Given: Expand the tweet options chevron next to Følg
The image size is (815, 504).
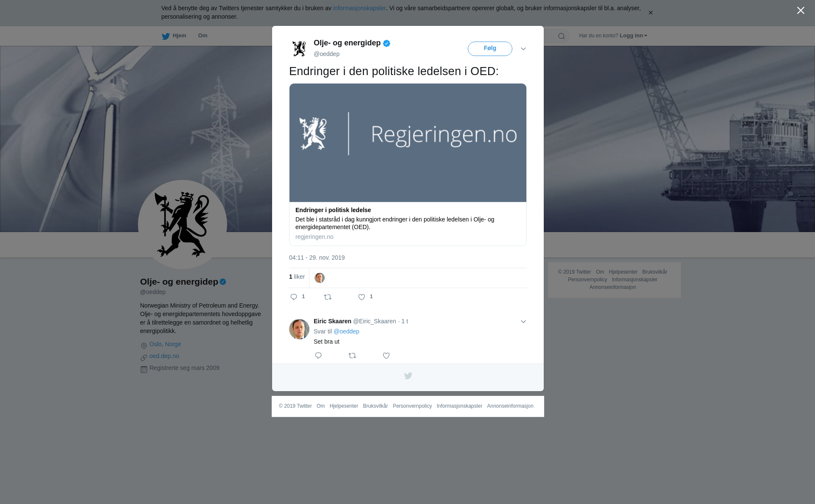Looking at the screenshot, I should click(x=523, y=49).
